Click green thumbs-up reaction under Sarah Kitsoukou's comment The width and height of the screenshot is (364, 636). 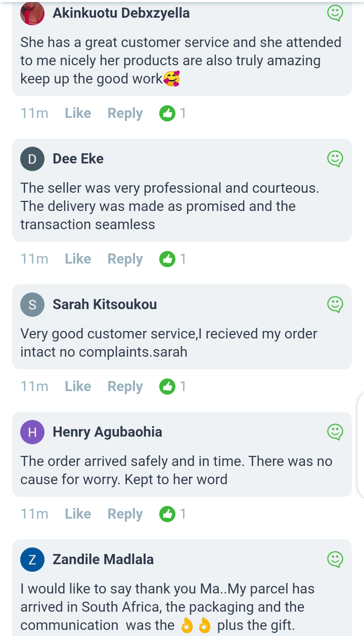167,387
